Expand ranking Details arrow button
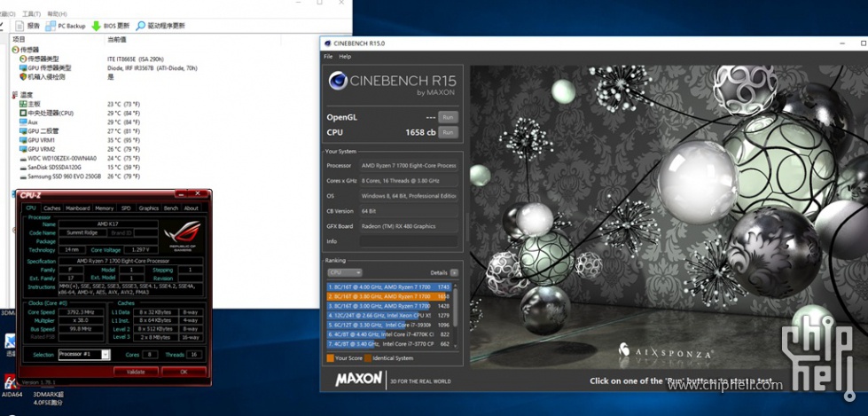The width and height of the screenshot is (868, 416). pyautogui.click(x=454, y=272)
